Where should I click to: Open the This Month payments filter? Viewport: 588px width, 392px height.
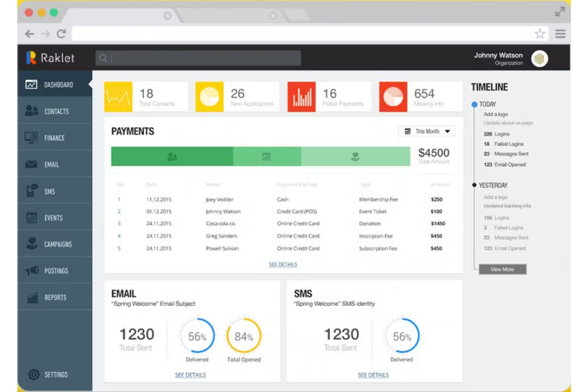[427, 131]
